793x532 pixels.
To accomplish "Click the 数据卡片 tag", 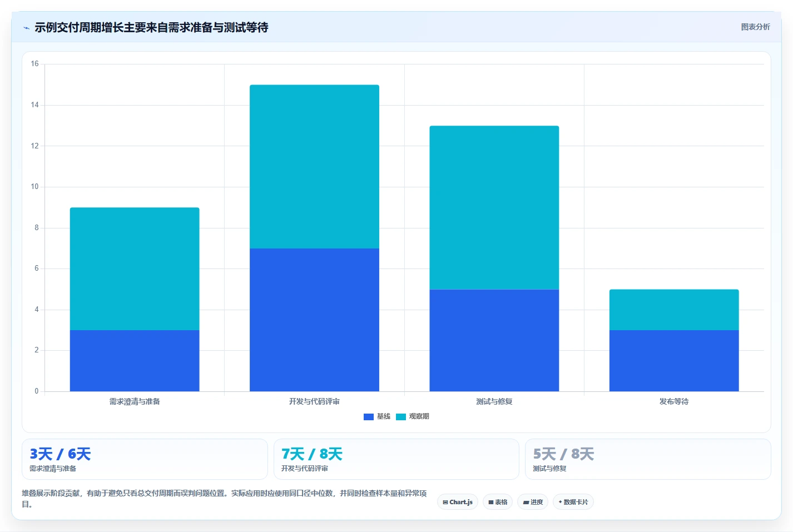I will pos(573,502).
